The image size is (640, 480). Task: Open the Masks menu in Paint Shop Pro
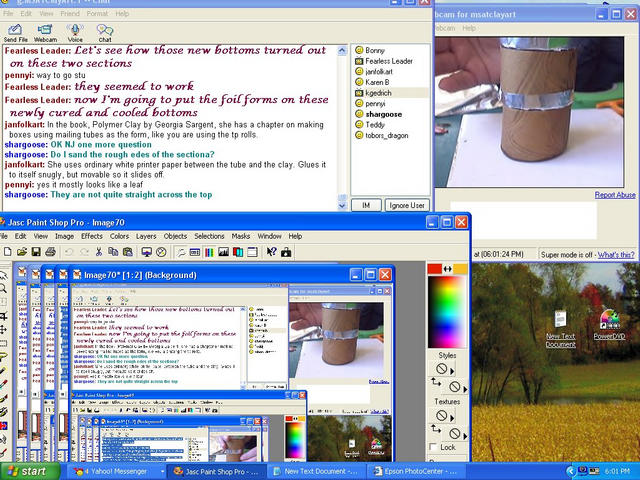(x=241, y=236)
